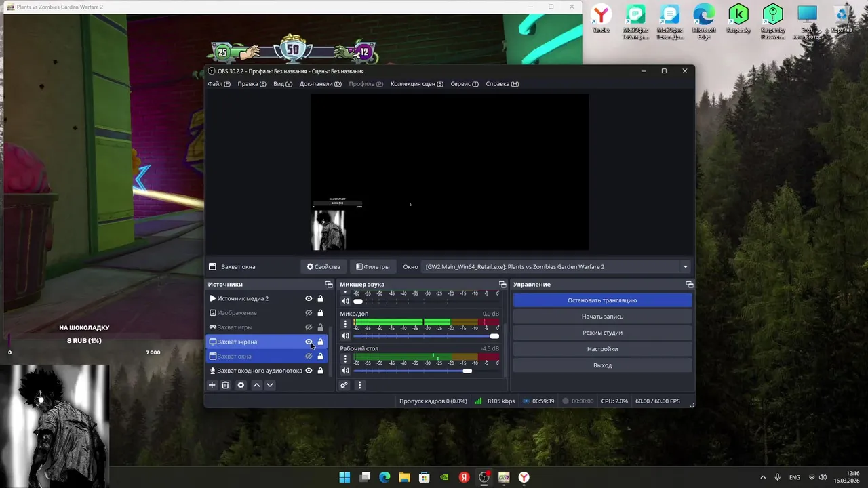Undock the Микшер звука panel

(x=502, y=284)
